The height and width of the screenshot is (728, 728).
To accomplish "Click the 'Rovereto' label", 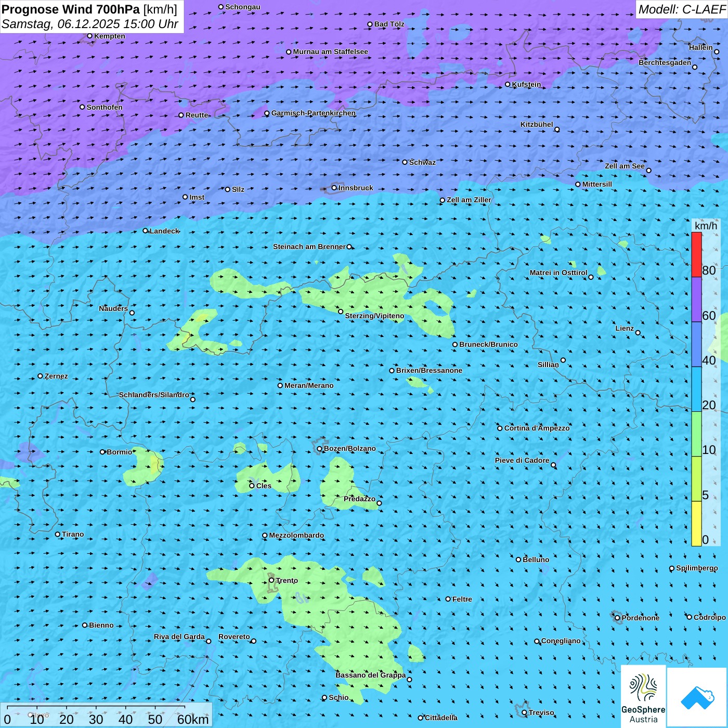I will [234, 636].
